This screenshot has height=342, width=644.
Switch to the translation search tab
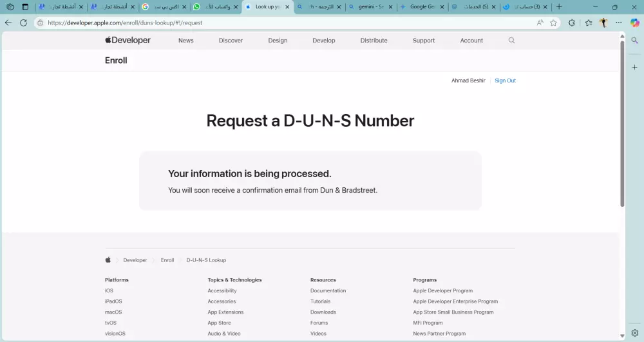[319, 7]
